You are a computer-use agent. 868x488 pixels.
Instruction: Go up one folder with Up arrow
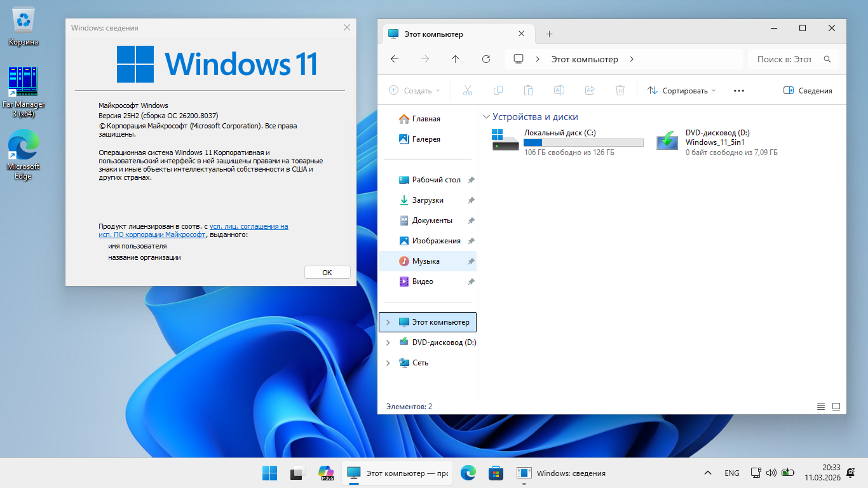pyautogui.click(x=455, y=59)
